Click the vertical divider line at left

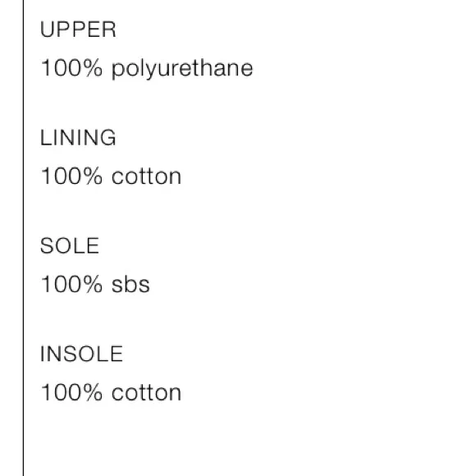click(23, 238)
